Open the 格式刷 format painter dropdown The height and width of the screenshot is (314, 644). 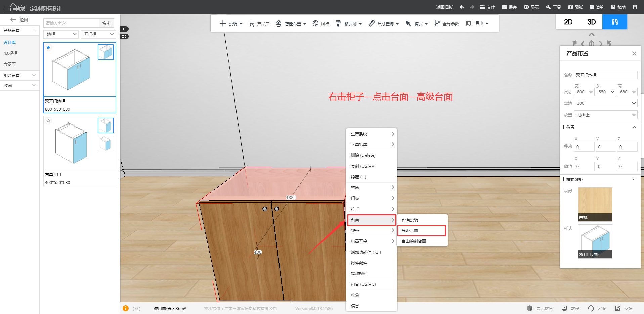coord(349,24)
